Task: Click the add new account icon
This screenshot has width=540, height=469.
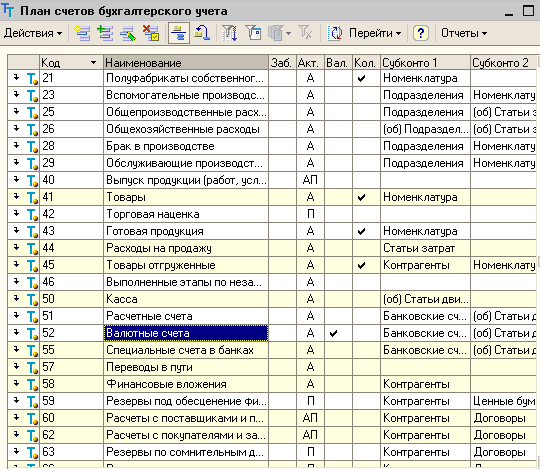Action: 82,33
